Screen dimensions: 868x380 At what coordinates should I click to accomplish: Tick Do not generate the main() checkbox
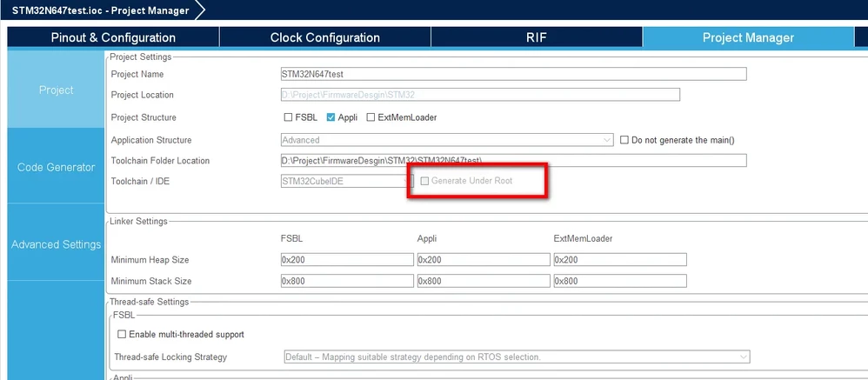624,140
